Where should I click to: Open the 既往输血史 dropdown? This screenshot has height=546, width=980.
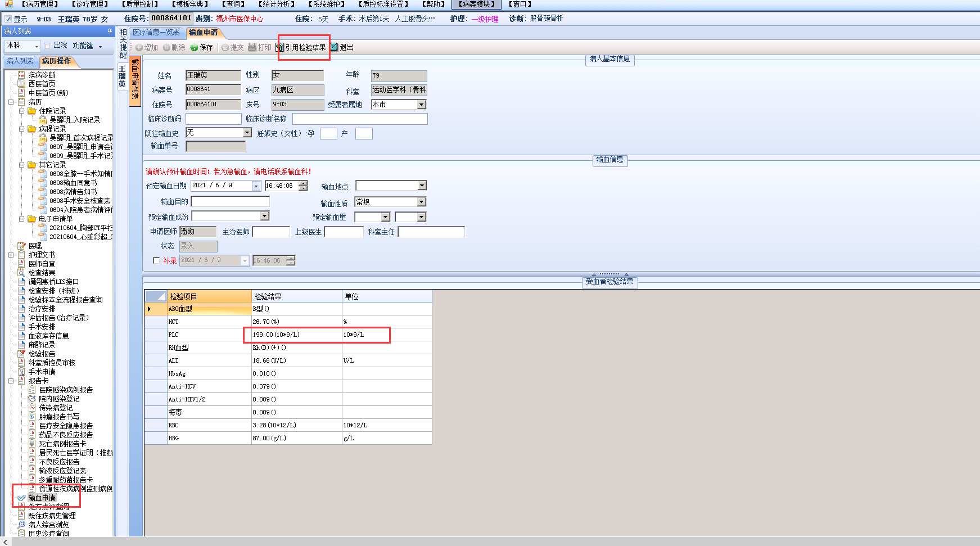(247, 133)
